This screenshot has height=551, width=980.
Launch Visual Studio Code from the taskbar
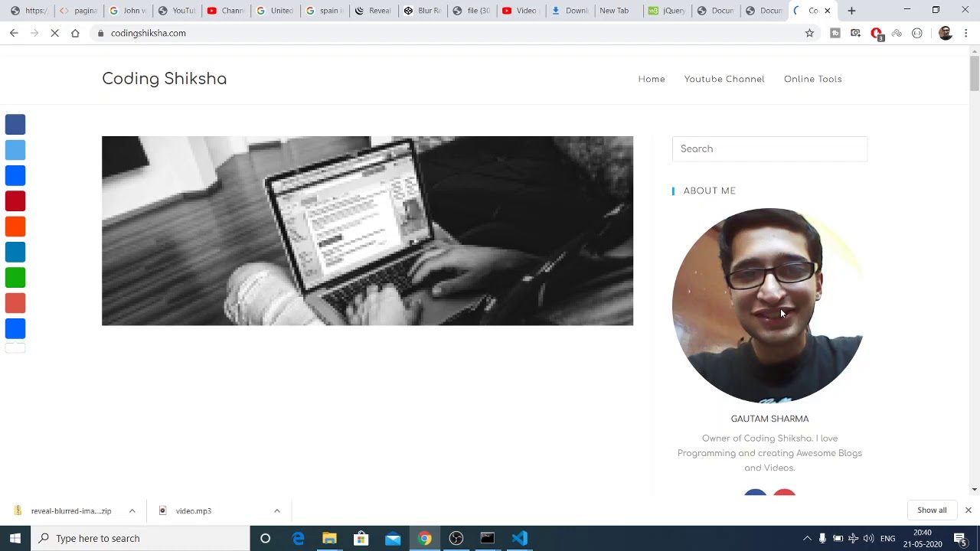519,538
